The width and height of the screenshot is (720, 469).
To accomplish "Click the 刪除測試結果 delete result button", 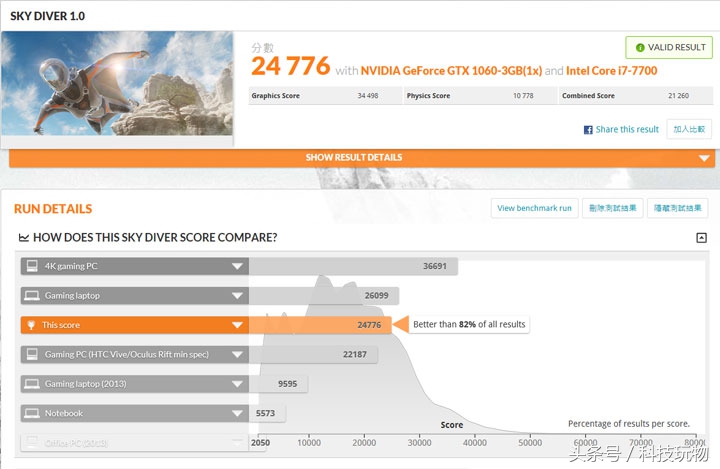I will (x=613, y=208).
